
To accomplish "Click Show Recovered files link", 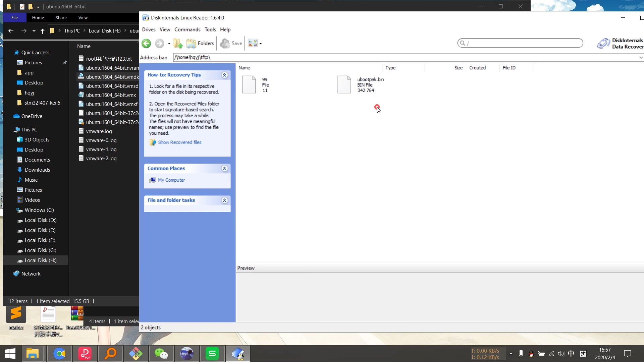I will click(179, 142).
